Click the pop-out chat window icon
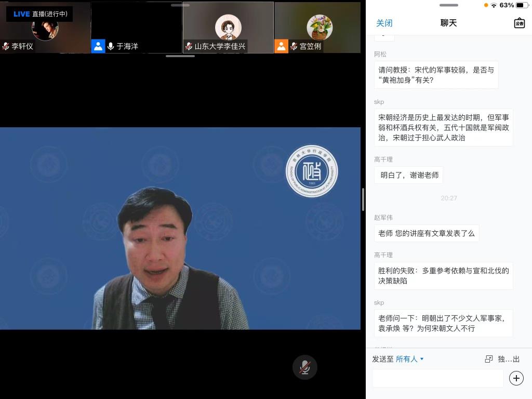 488,359
